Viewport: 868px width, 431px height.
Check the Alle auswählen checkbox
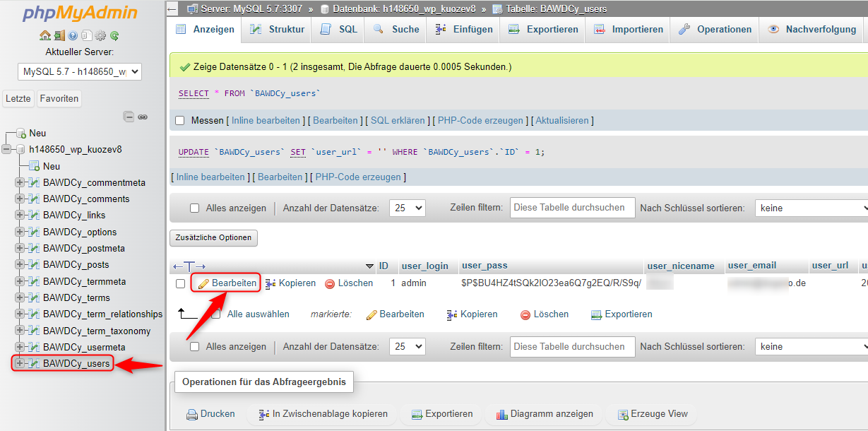tap(216, 314)
